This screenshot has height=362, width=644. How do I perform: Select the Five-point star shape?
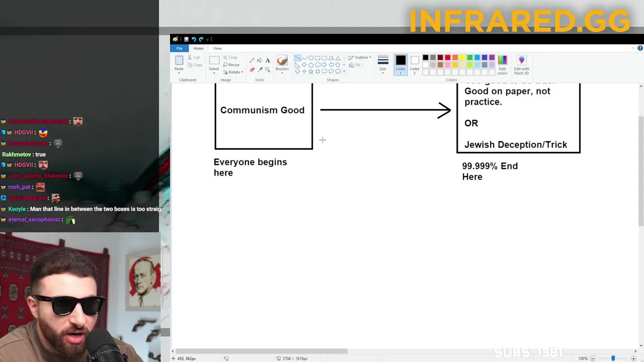tap(311, 71)
